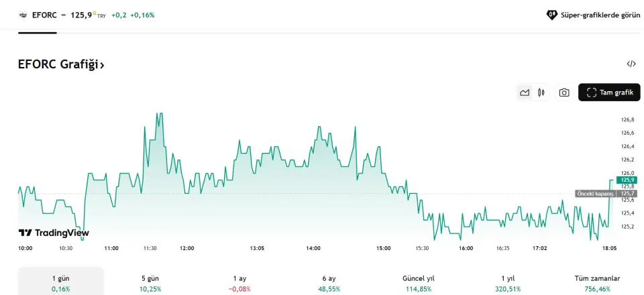This screenshot has width=644, height=295.
Task: Click the 14:00 time axis label
Action: tap(313, 248)
